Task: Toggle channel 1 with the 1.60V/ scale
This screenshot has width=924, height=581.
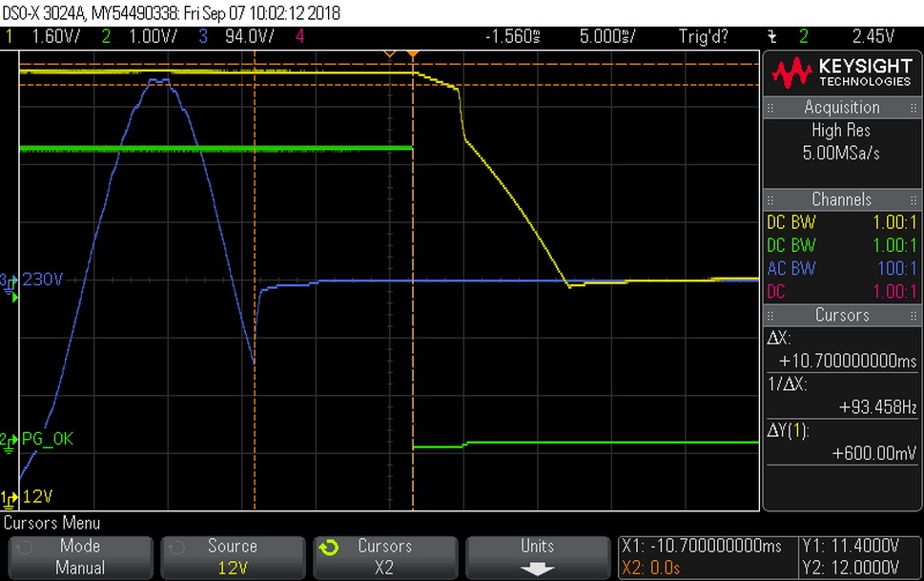Action: [42, 36]
